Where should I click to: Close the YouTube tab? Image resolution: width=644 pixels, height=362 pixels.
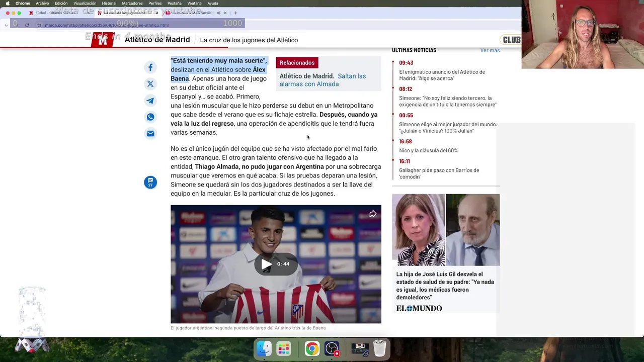[225, 13]
